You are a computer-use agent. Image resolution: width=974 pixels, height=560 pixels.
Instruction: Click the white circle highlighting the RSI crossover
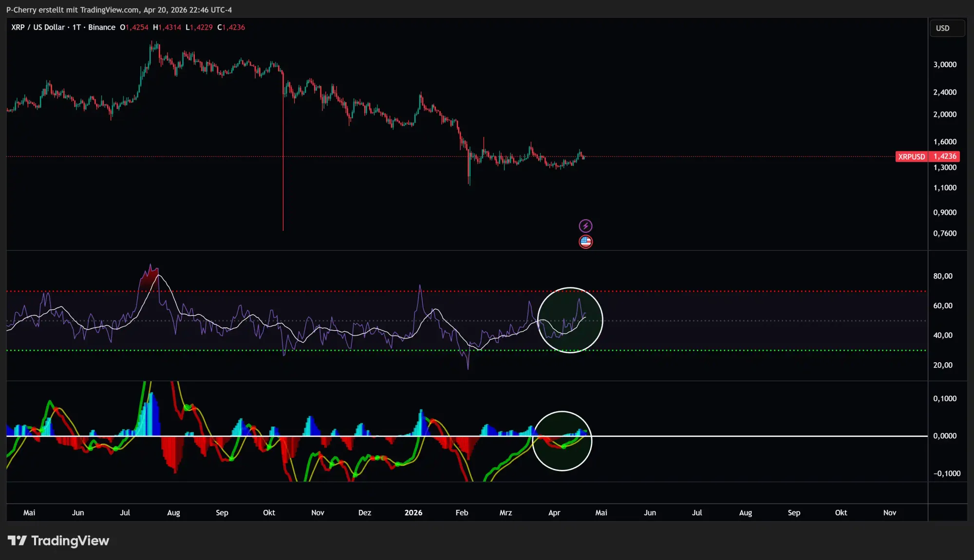(x=570, y=320)
